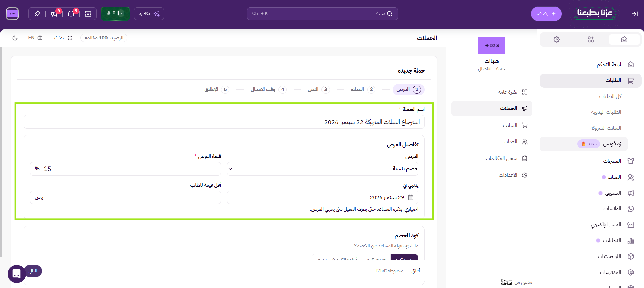Select the gear tab in the sidebar switcher
Viewport: 644px width, 288px height.
point(557,40)
